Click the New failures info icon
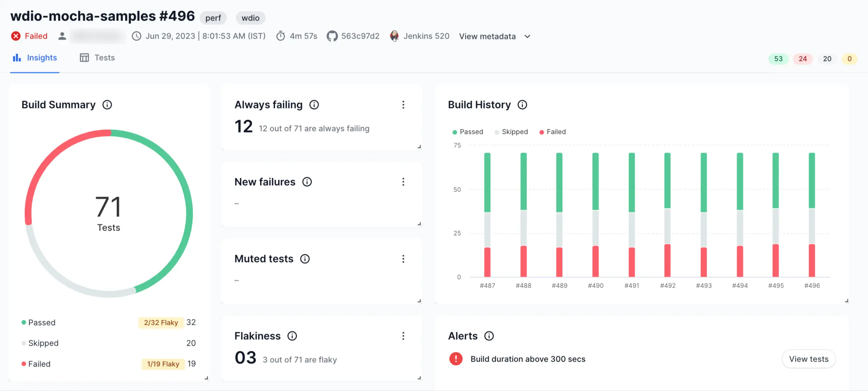The height and width of the screenshot is (391, 868). [307, 182]
